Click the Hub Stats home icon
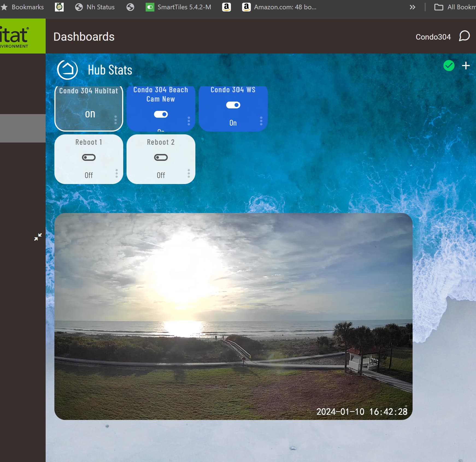 67,70
